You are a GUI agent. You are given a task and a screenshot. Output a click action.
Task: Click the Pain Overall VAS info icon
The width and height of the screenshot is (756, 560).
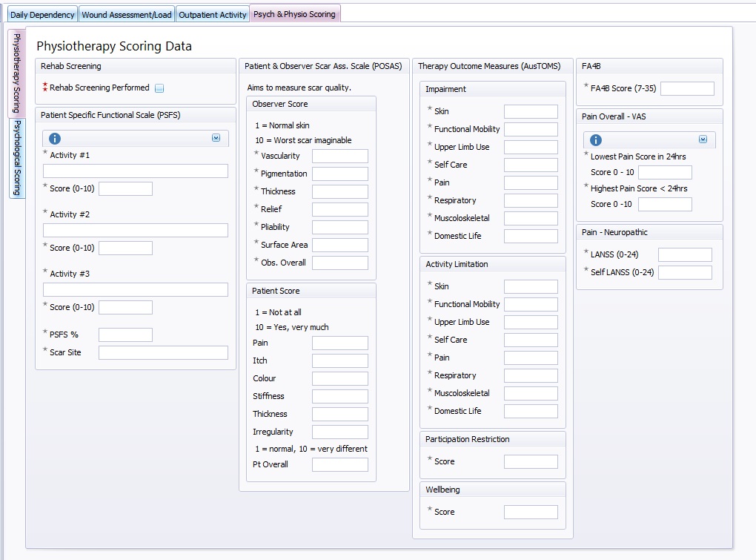coord(596,140)
